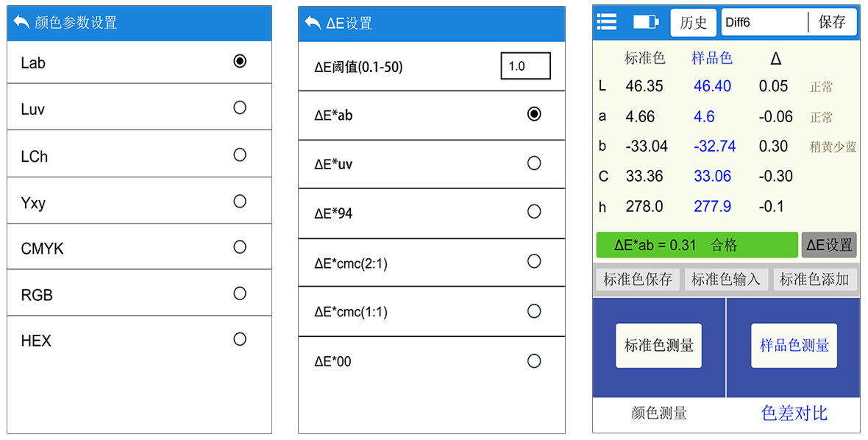The image size is (868, 440).
Task: Open the 历史 history button
Action: click(x=693, y=23)
